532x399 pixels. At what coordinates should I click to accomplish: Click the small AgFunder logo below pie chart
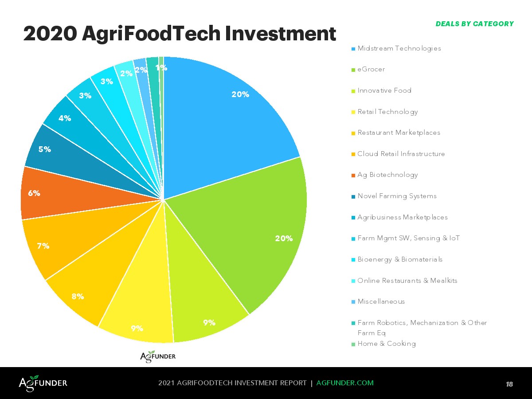(158, 356)
